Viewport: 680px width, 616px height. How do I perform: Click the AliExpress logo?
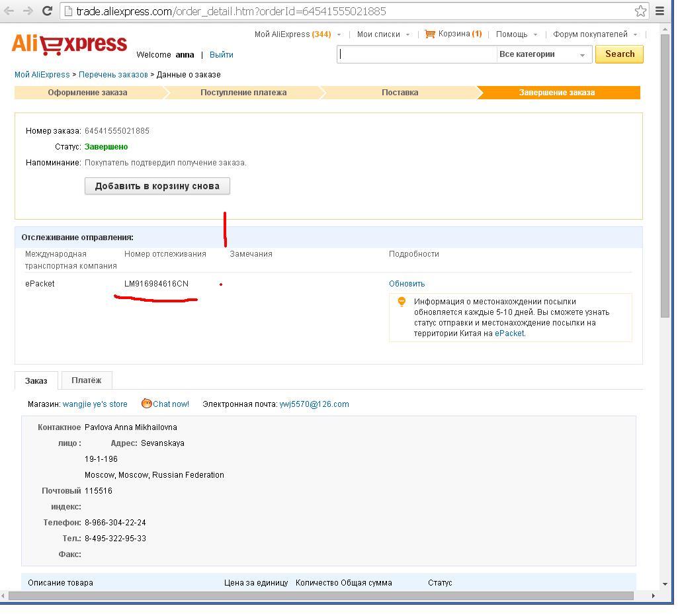(69, 45)
